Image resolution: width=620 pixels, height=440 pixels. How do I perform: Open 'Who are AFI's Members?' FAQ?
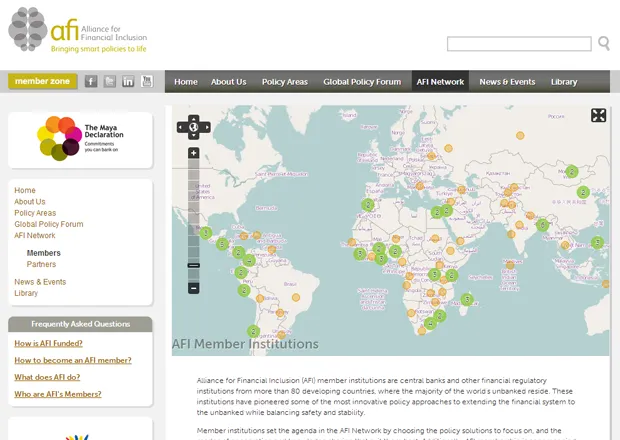coord(58,394)
